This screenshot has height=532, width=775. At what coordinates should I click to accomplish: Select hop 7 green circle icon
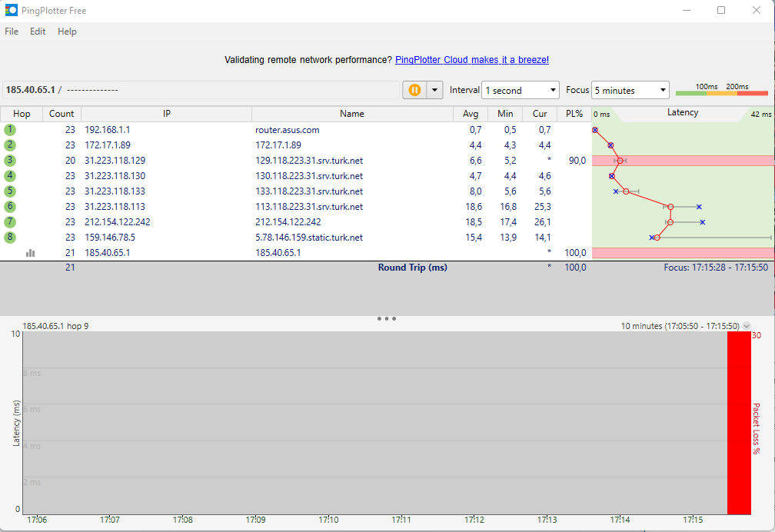coord(10,221)
